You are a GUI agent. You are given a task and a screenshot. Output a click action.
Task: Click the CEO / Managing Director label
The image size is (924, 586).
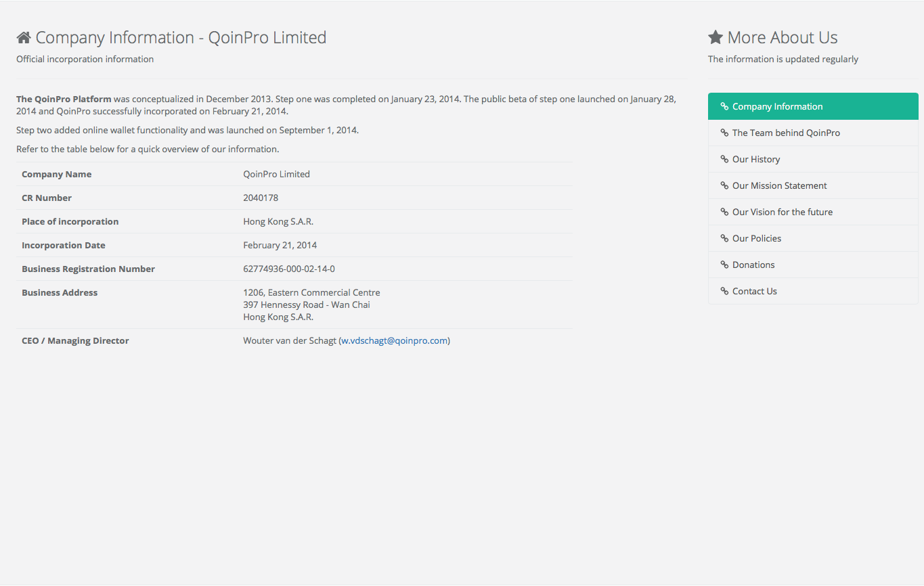(x=75, y=340)
